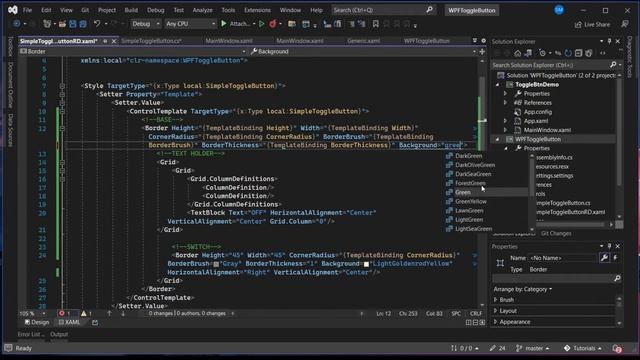Viewport: 640px width, 360px height.
Task: Expand References under ToggleBtnDemo
Action: (x=505, y=103)
